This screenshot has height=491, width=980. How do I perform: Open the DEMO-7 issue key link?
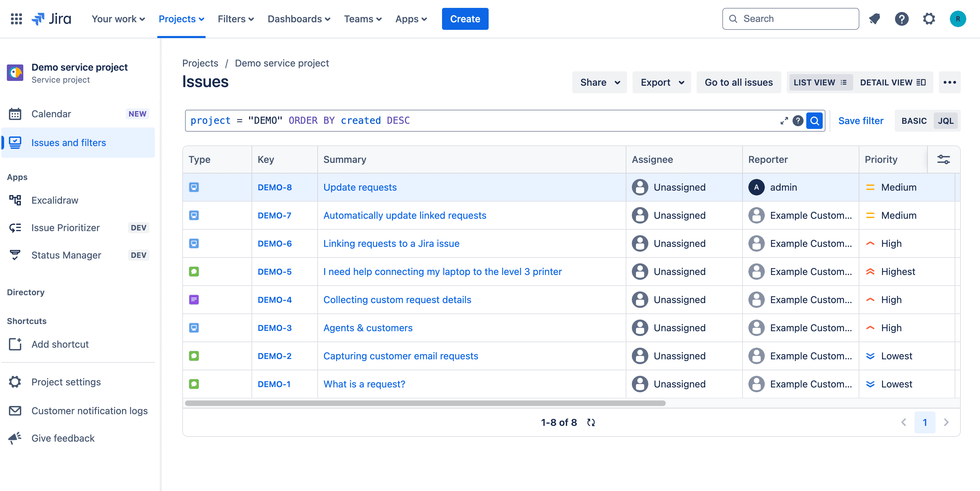[x=274, y=215]
